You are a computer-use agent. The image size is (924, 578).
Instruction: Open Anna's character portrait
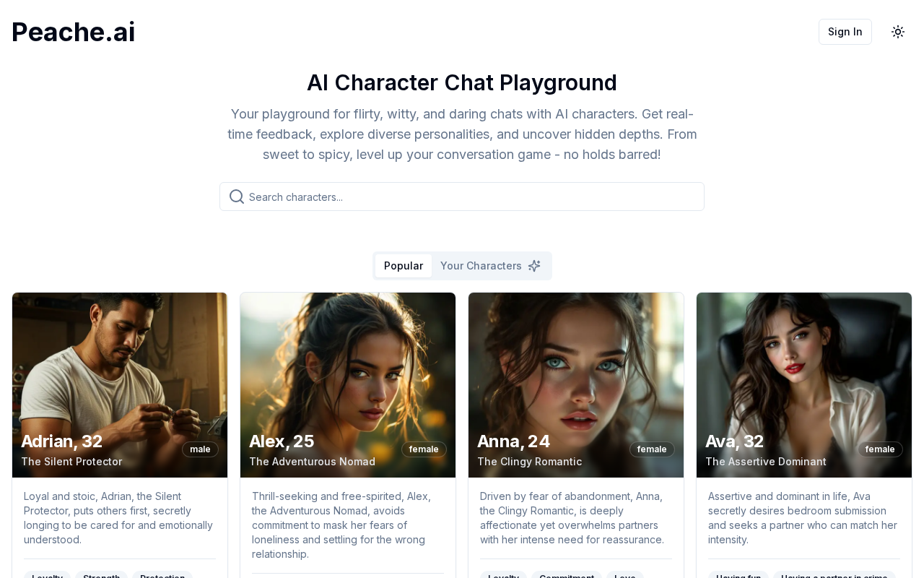click(x=576, y=385)
